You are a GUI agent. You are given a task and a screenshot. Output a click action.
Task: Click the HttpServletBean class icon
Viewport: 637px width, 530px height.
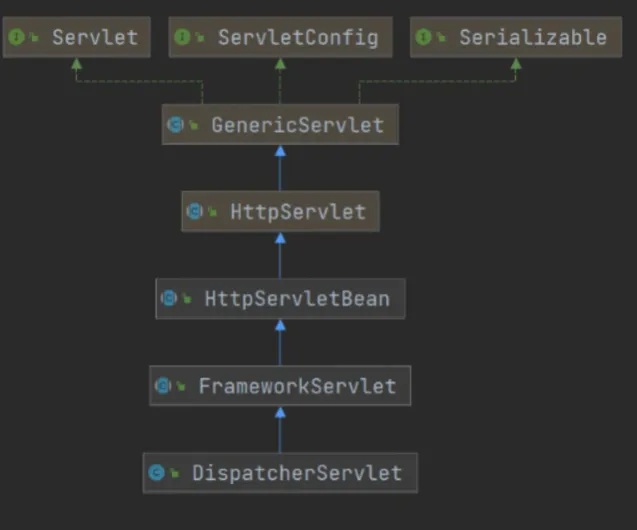[x=169, y=298]
